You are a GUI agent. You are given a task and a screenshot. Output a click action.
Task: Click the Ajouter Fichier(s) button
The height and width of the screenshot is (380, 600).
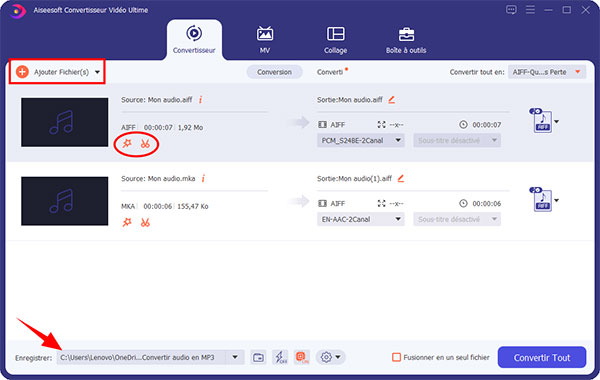coord(52,72)
